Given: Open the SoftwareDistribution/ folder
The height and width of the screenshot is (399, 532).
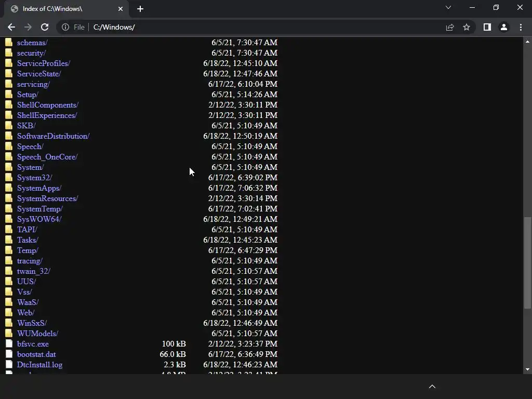Looking at the screenshot, I should point(54,136).
